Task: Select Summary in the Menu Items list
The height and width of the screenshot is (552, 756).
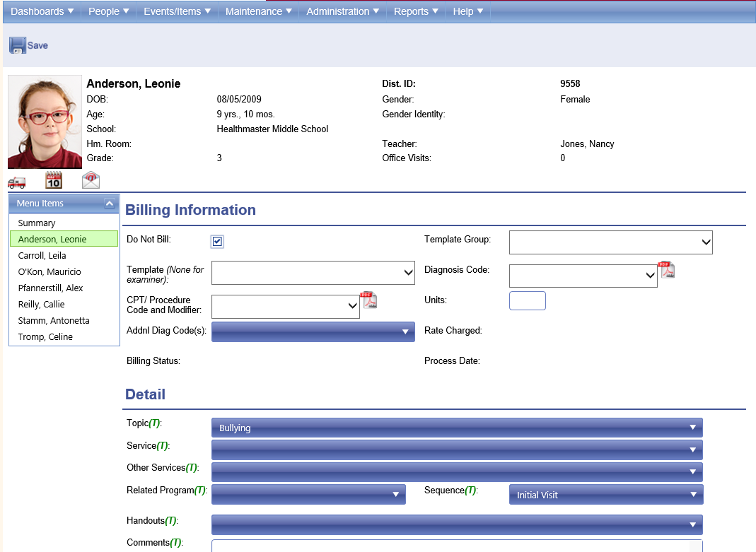Action: coord(37,223)
